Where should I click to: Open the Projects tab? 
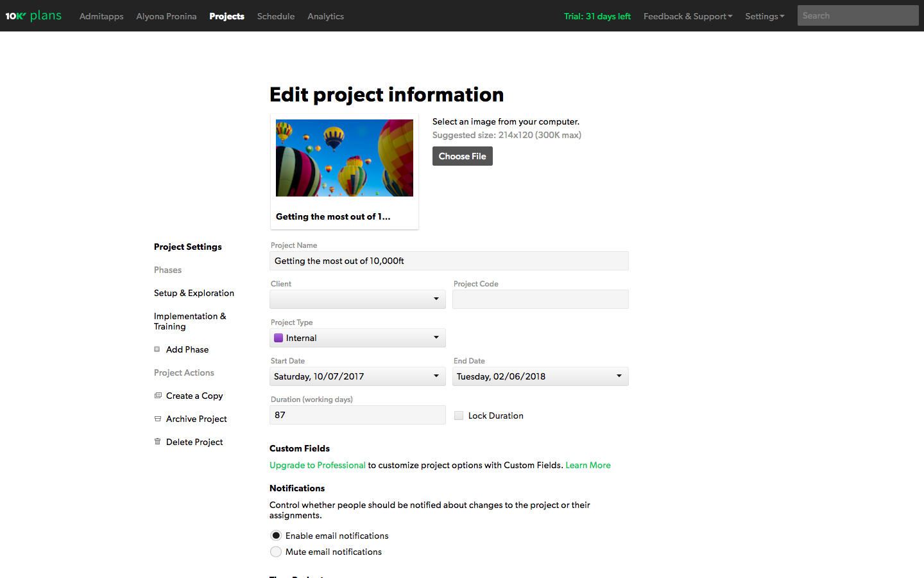(x=227, y=16)
